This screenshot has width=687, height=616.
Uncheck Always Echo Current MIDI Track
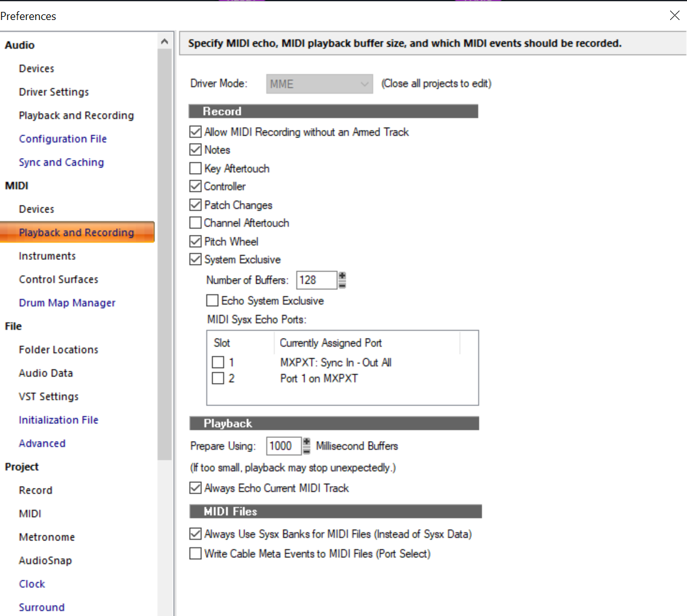tap(196, 488)
